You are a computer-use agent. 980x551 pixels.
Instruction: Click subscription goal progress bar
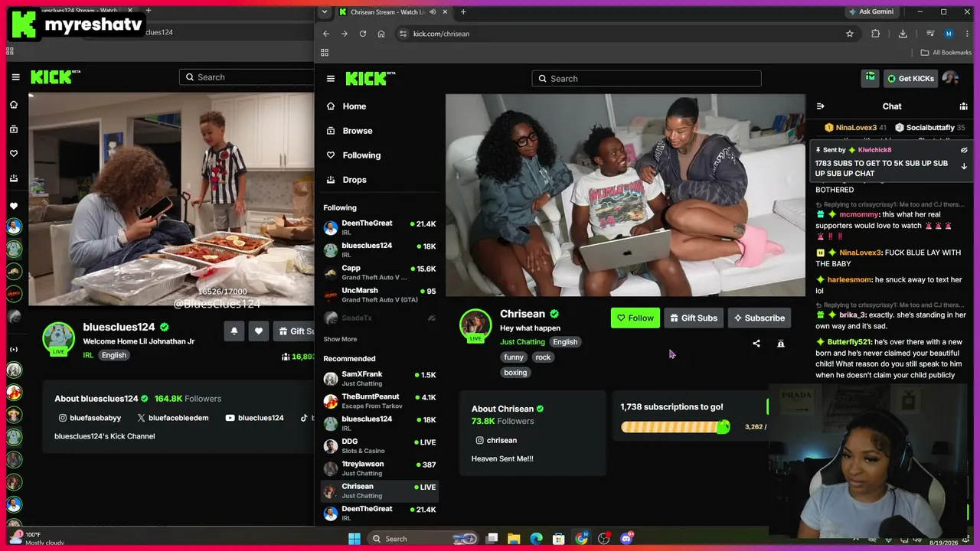click(675, 427)
